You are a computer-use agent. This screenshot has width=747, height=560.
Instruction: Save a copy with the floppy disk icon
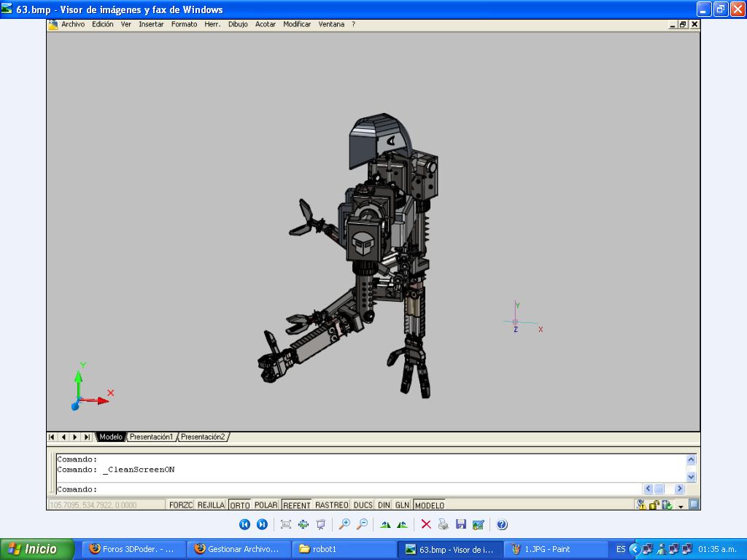[460, 524]
